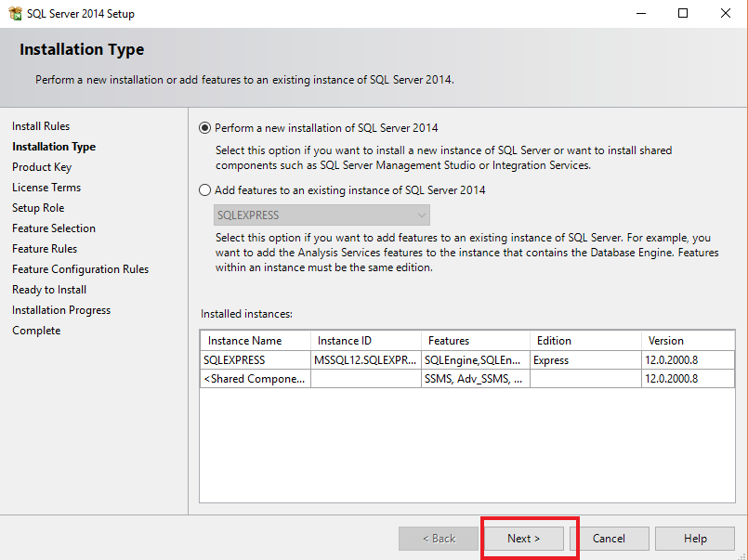Jump to License Terms step
748x560 pixels.
pyautogui.click(x=46, y=188)
